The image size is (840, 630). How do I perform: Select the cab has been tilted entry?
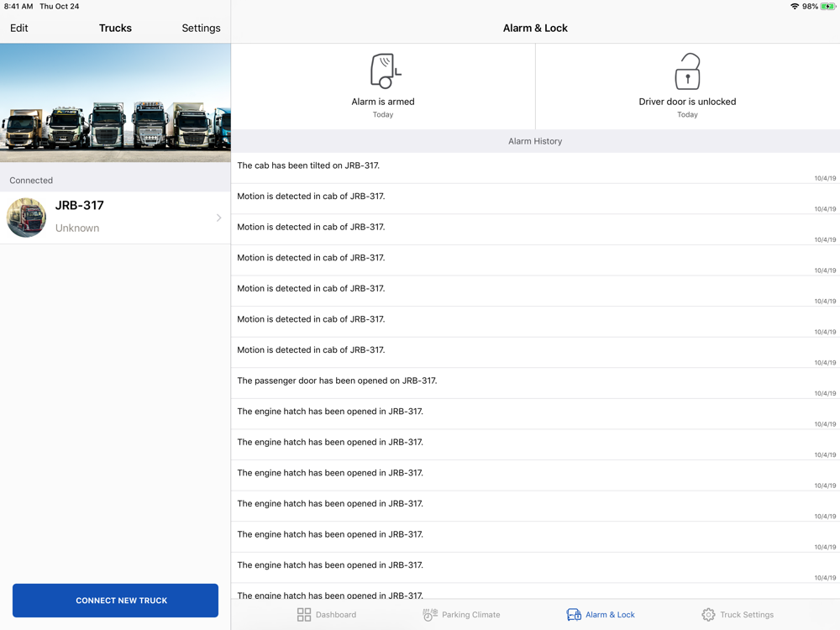pyautogui.click(x=535, y=167)
